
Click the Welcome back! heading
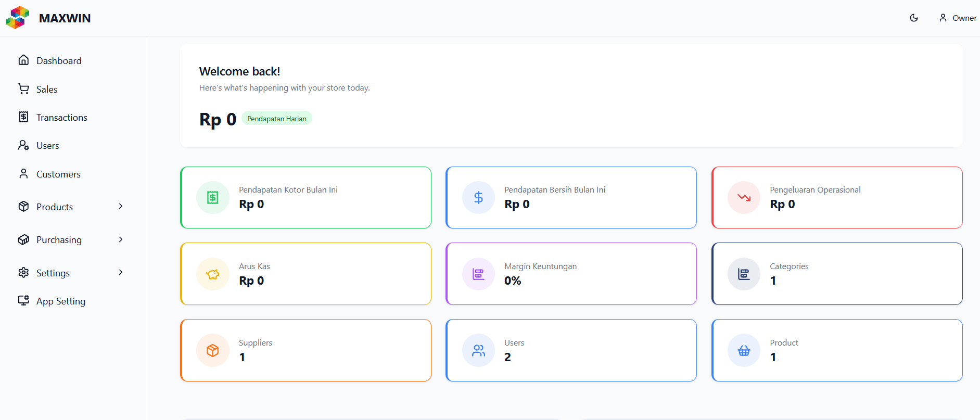click(239, 71)
